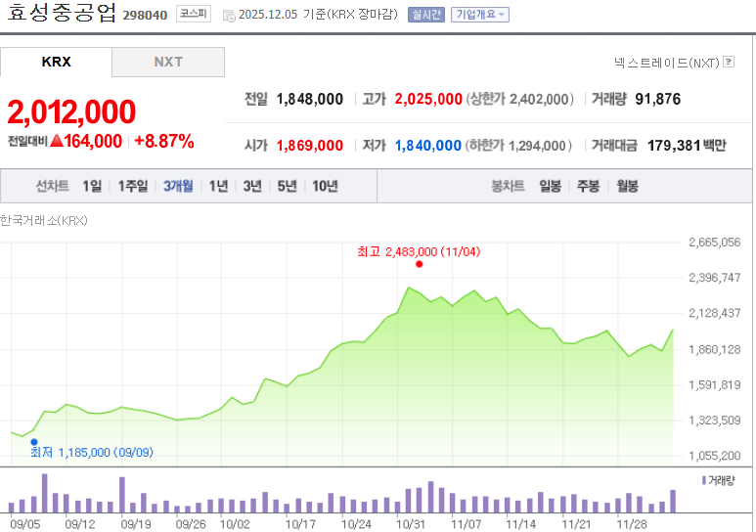The image size is (756, 532).
Task: Click the red 최고 high point marker
Action: (x=419, y=264)
